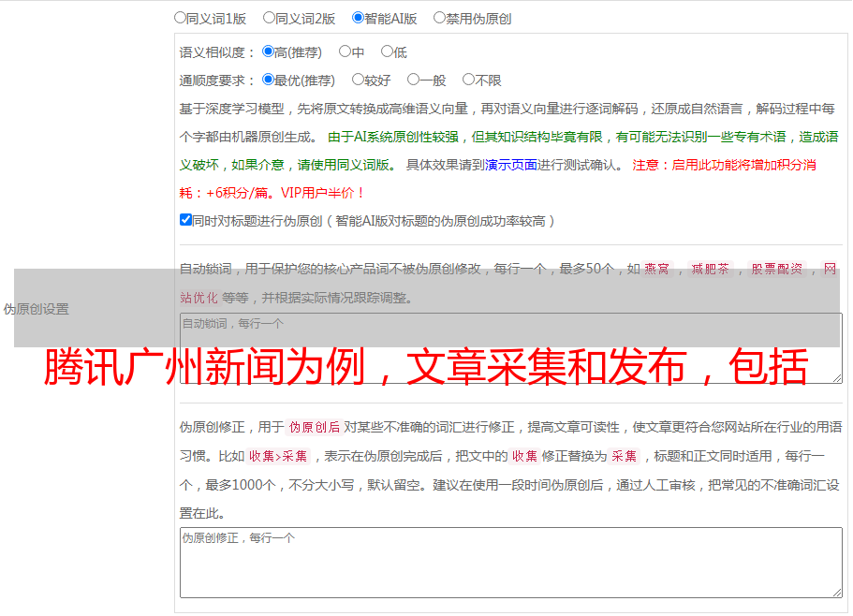Select the 同义词2版 radio option
The image size is (853, 616).
pos(269,18)
